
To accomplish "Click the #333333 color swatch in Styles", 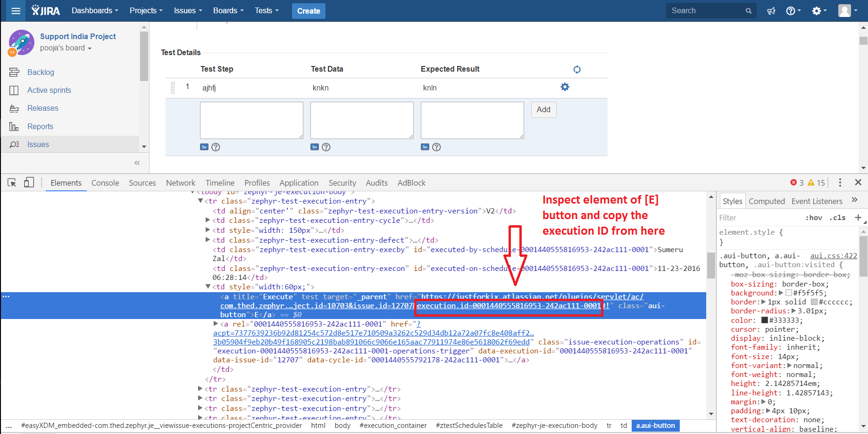I will tap(765, 320).
